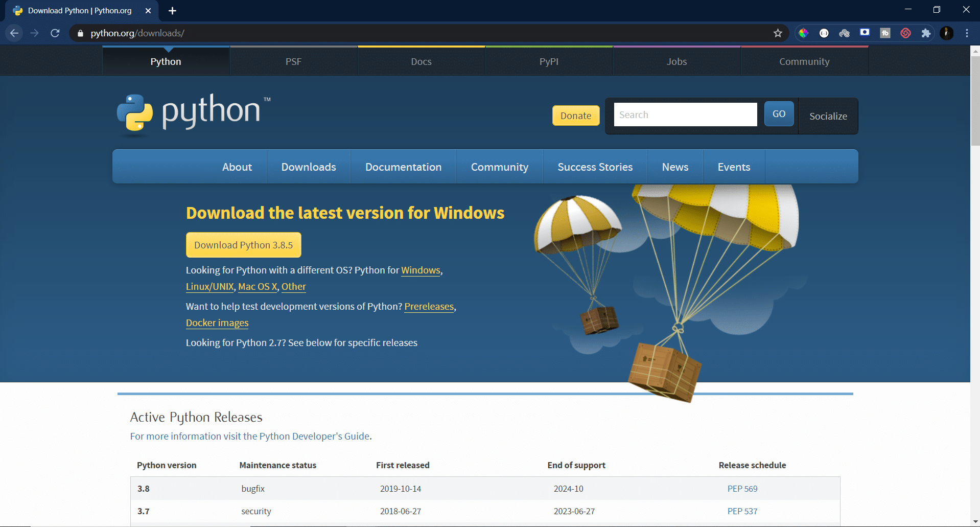This screenshot has width=980, height=527.
Task: Click the Python favicon on tab
Action: (x=18, y=11)
